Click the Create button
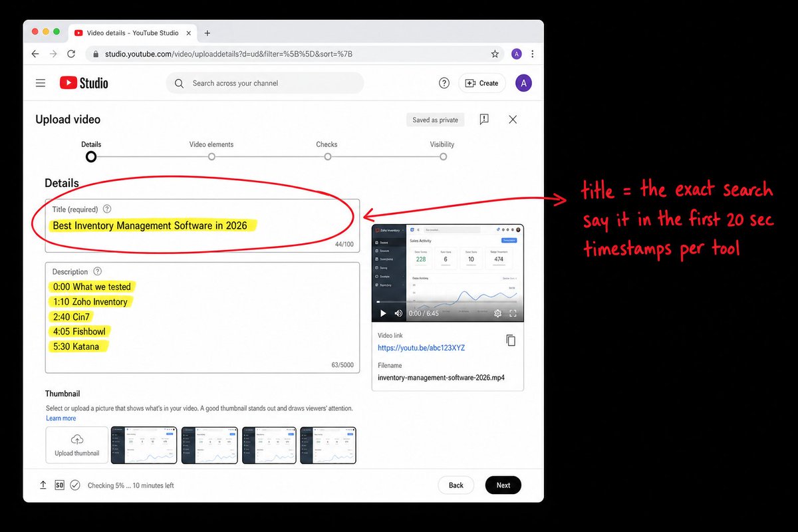The width and height of the screenshot is (798, 532). pos(482,83)
